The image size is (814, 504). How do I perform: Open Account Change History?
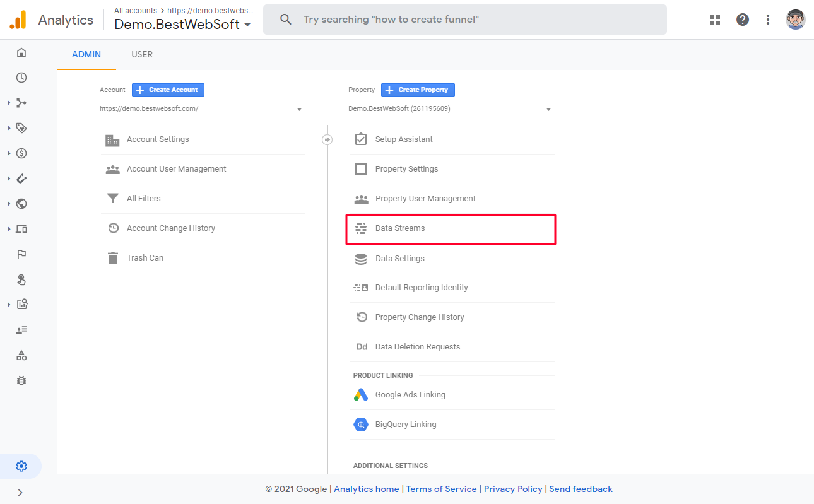pos(203,228)
